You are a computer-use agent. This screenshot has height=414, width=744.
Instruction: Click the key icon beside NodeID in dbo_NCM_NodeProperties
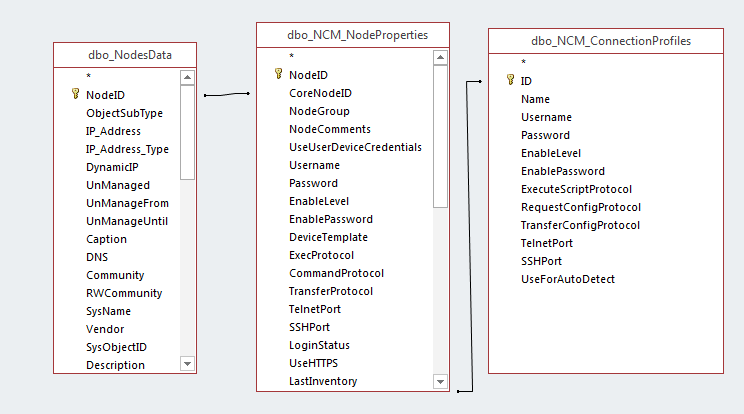coord(279,74)
